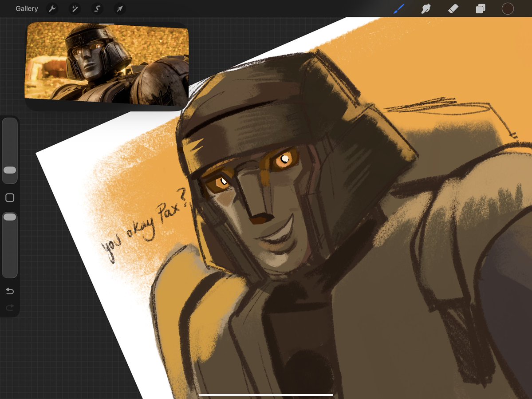Open the active color picker circle

[x=508, y=8]
